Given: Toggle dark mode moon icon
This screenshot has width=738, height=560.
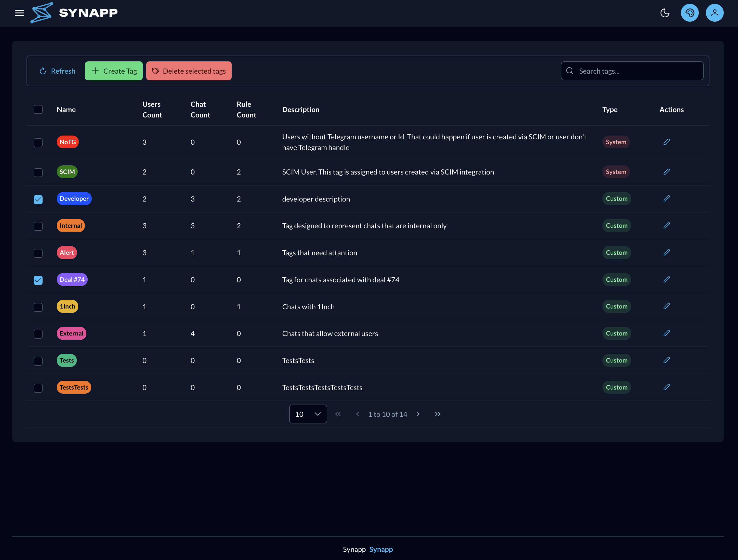Looking at the screenshot, I should coord(665,13).
